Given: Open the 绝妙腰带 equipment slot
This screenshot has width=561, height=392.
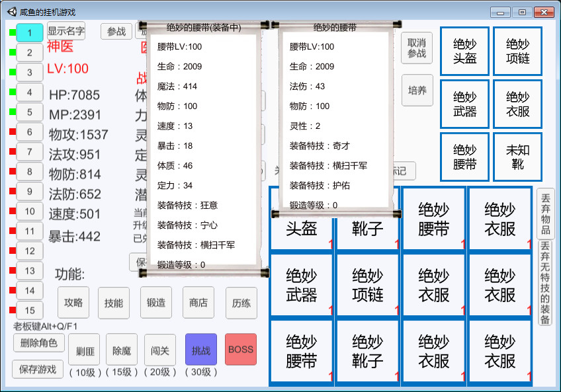Looking at the screenshot, I should (x=464, y=157).
